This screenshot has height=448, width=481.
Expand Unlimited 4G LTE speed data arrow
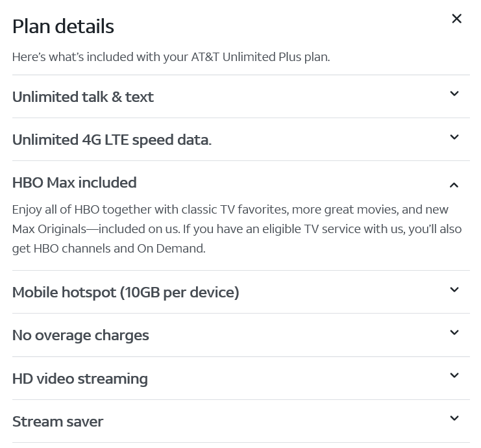(454, 137)
